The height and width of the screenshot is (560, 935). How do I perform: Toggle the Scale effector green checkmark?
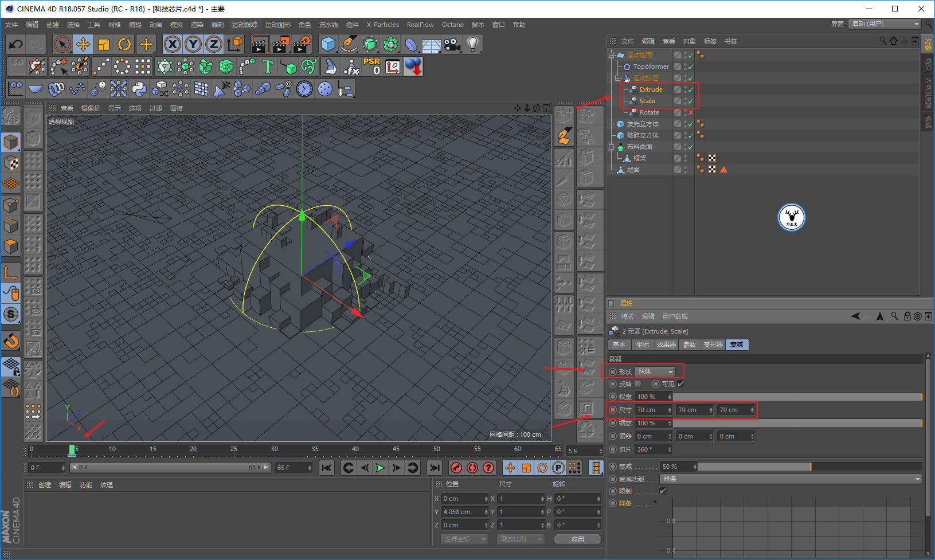coord(691,101)
